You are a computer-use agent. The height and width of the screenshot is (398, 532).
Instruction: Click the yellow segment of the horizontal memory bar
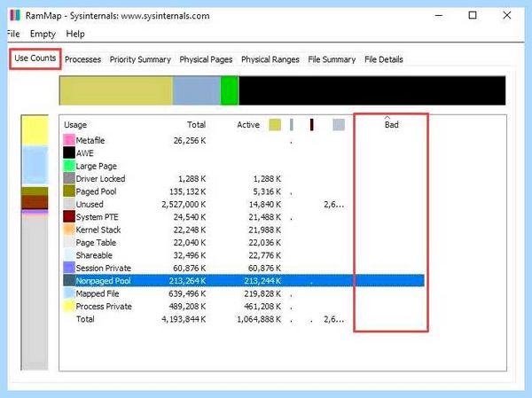pos(116,90)
